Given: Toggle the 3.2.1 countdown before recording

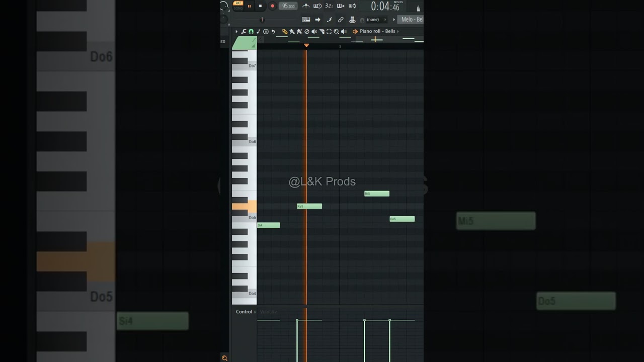Looking at the screenshot, I should (329, 6).
